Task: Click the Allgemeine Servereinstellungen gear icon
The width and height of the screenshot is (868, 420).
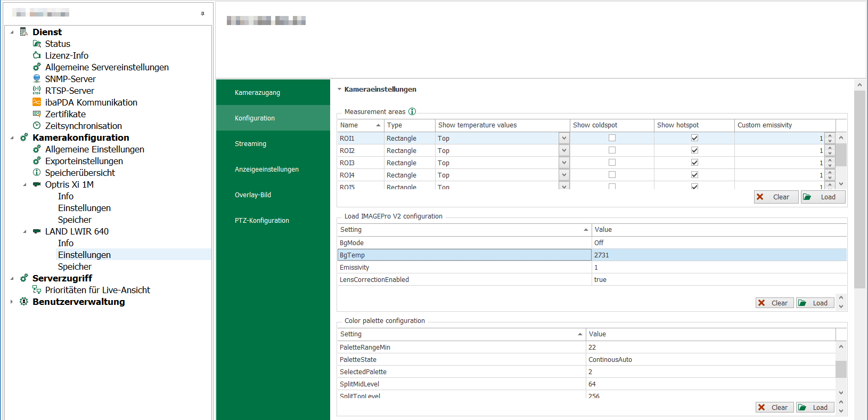Action: [x=37, y=67]
